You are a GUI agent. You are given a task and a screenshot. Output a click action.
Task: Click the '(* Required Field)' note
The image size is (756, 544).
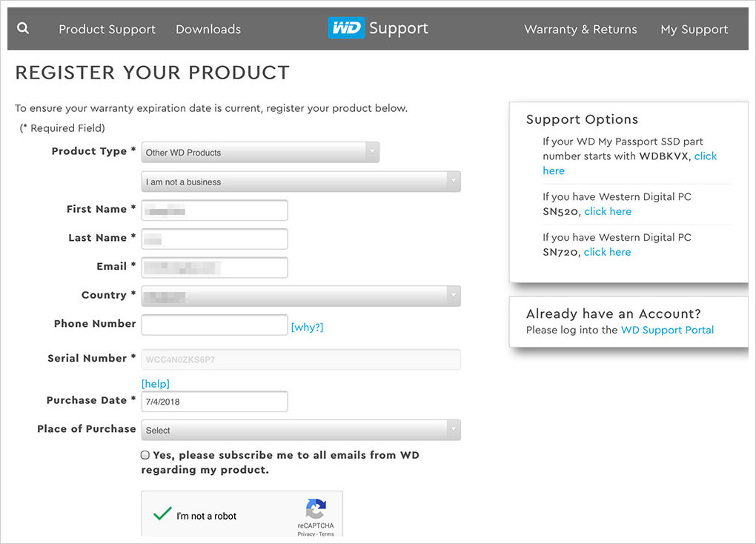click(62, 127)
